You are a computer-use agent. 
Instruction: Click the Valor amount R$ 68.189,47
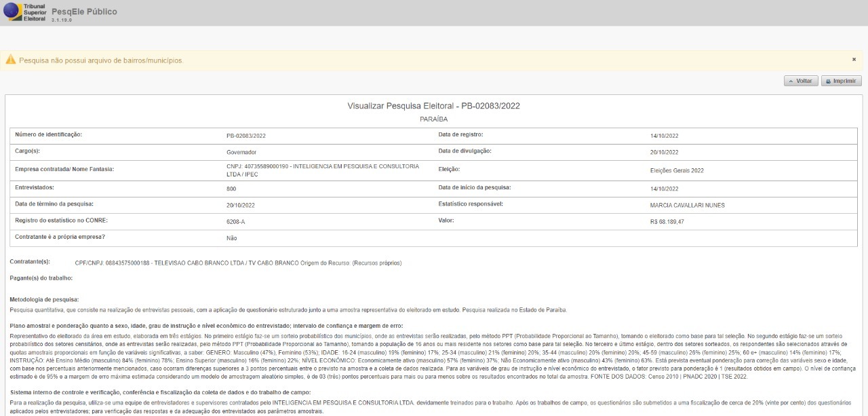[667, 221]
